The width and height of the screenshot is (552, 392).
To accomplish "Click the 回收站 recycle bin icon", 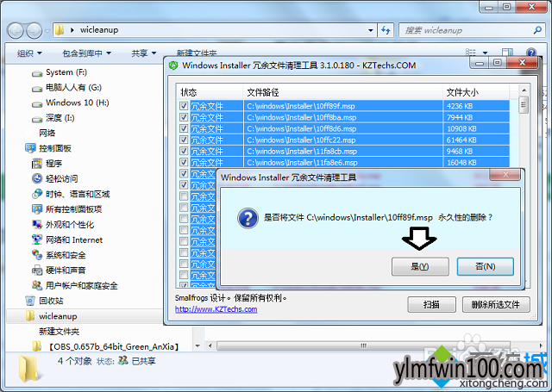I will pyautogui.click(x=30, y=301).
